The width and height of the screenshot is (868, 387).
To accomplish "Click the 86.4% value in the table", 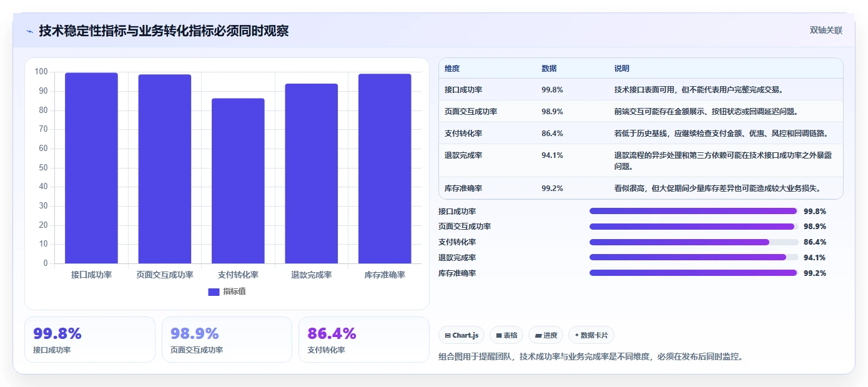I will pos(553,134).
